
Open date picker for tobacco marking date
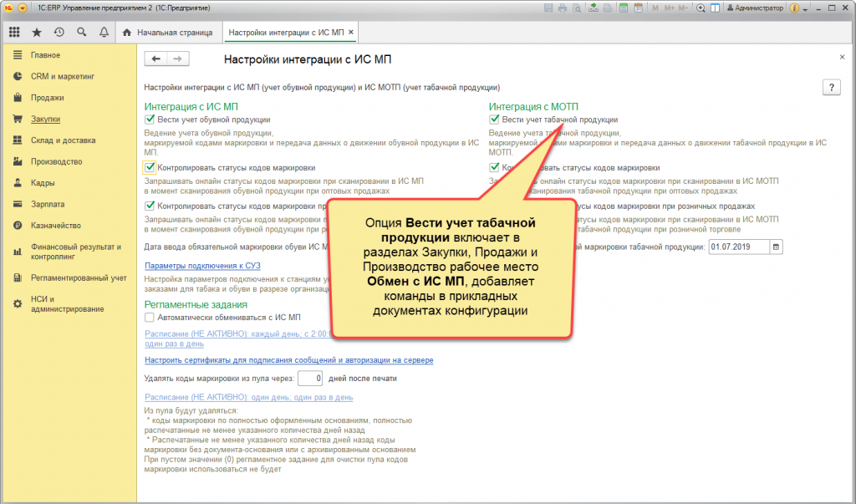point(777,247)
